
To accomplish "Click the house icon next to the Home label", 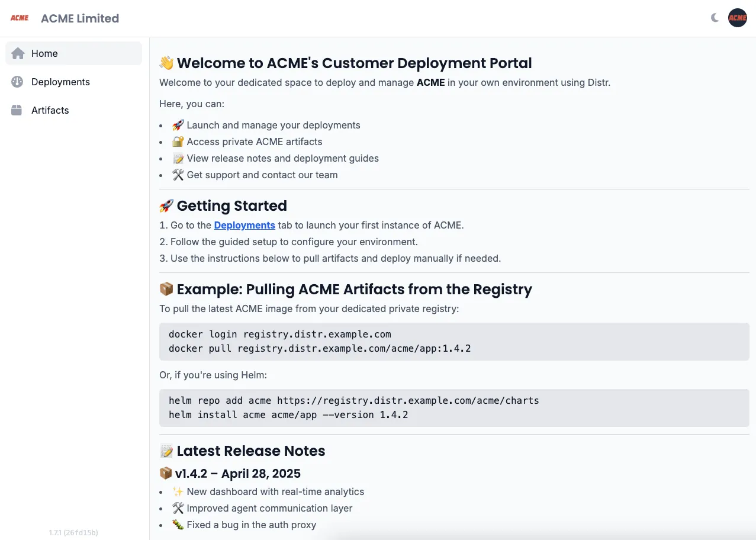I will tap(18, 53).
